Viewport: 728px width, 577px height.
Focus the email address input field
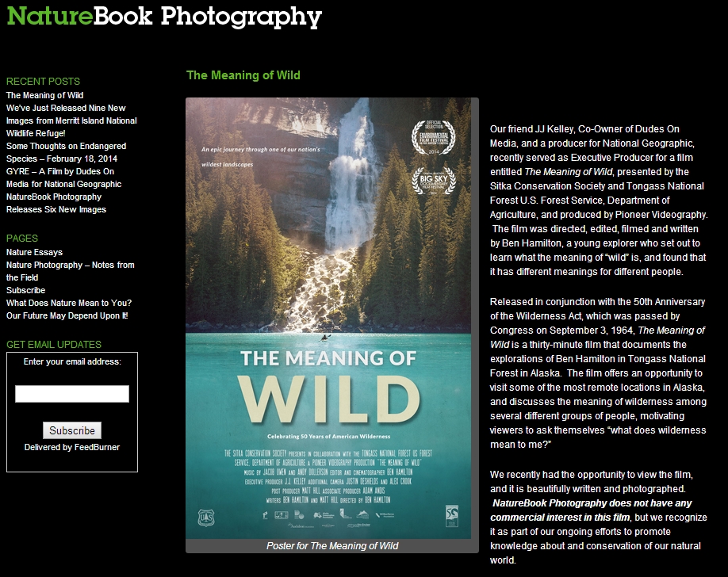(x=72, y=394)
